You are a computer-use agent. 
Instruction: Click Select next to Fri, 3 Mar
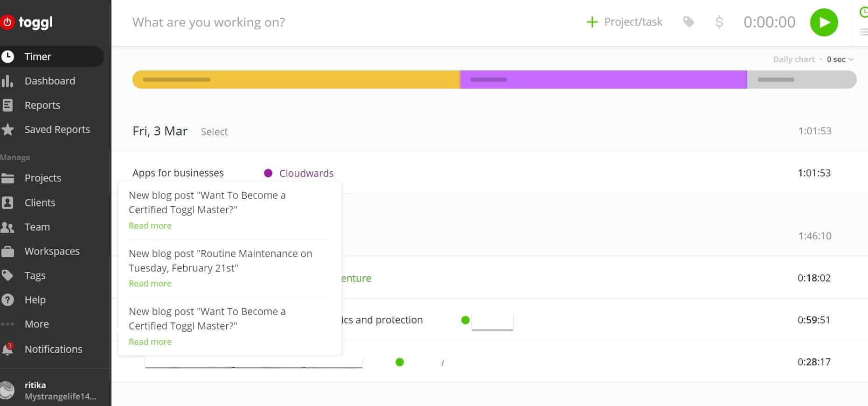214,132
